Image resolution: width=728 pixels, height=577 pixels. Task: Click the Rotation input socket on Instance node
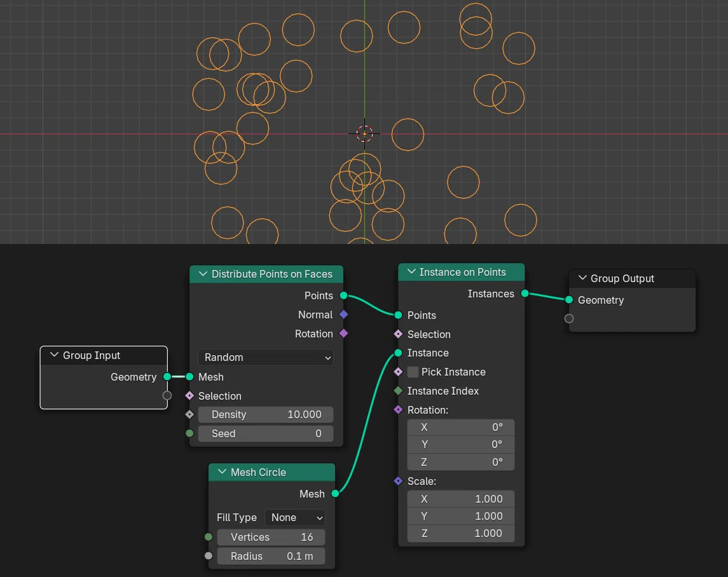pos(399,409)
